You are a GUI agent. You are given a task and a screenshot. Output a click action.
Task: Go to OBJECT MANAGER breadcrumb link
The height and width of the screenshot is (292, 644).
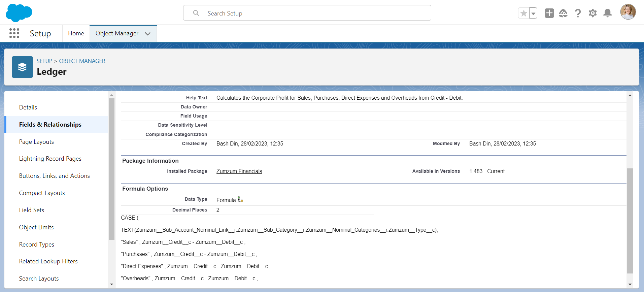coord(82,61)
